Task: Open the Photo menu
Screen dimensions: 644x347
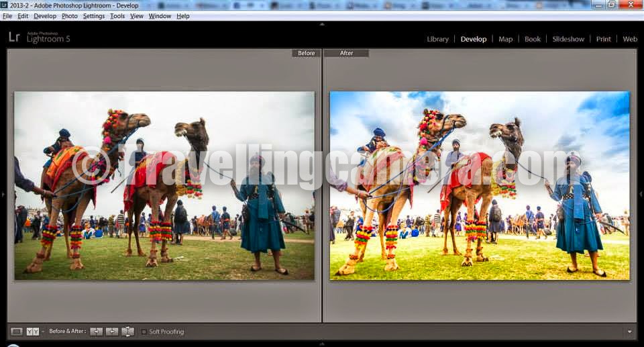Action: point(70,16)
